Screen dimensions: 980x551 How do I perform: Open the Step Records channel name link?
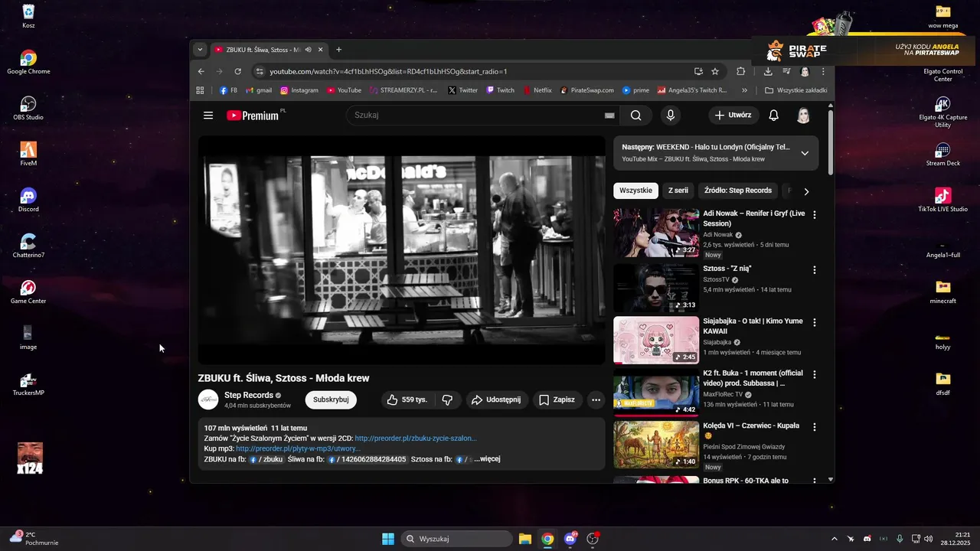tap(249, 395)
